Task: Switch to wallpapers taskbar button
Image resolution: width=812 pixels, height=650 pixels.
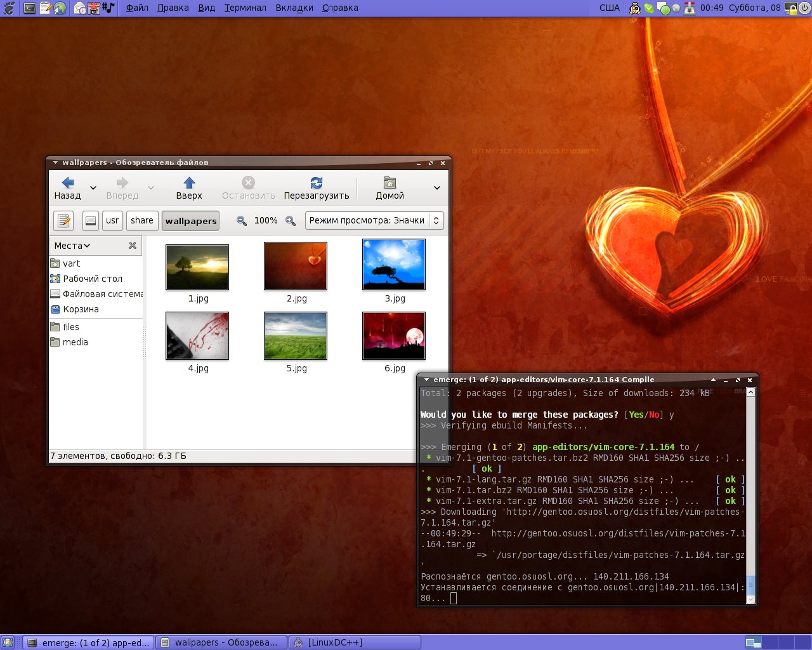Action: (221, 642)
